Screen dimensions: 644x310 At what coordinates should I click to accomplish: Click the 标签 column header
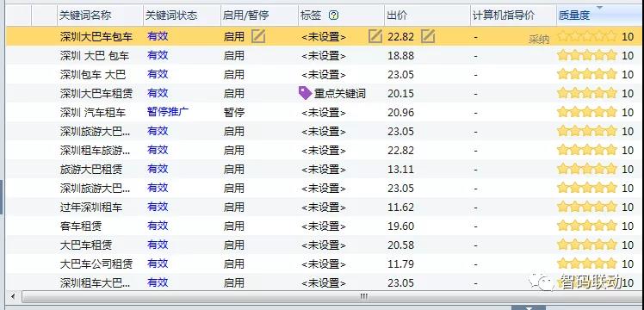pyautogui.click(x=311, y=15)
